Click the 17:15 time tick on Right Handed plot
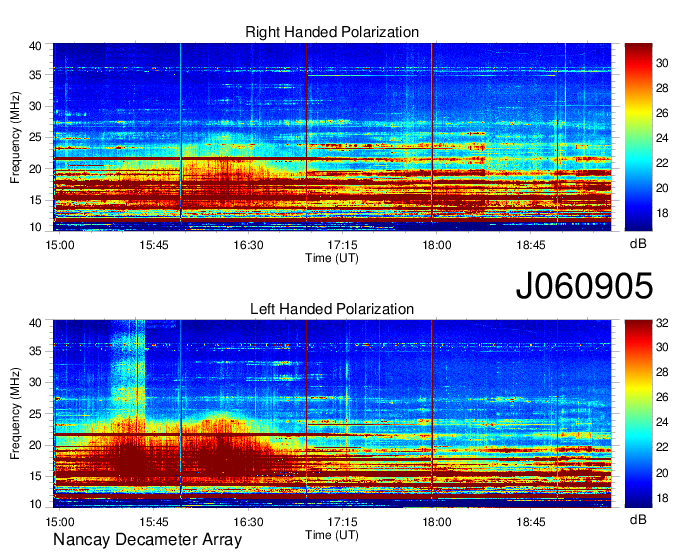The image size is (680, 552). (342, 245)
